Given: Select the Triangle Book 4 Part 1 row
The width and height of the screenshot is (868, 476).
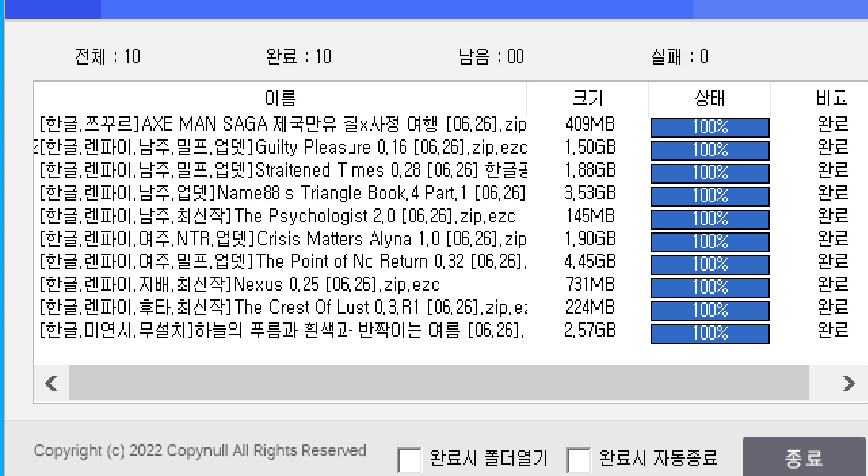Looking at the screenshot, I should click(282, 193).
